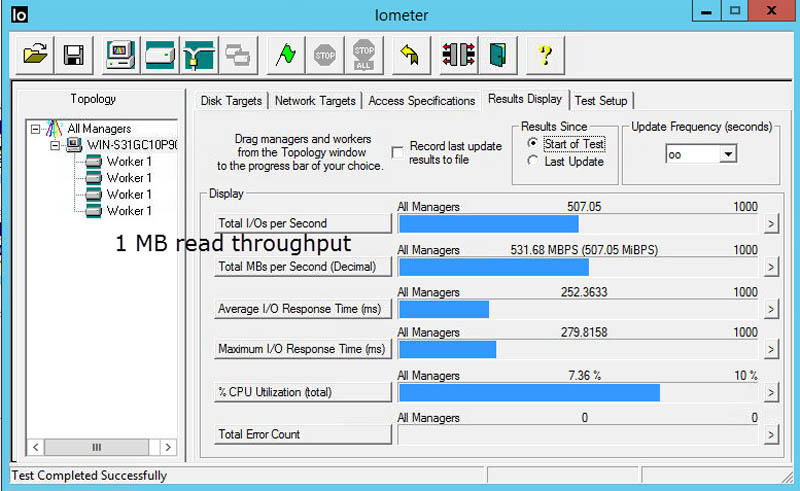Open arrow next to Total MBs bar
Image resolution: width=800 pixels, height=491 pixels.
pyautogui.click(x=771, y=267)
